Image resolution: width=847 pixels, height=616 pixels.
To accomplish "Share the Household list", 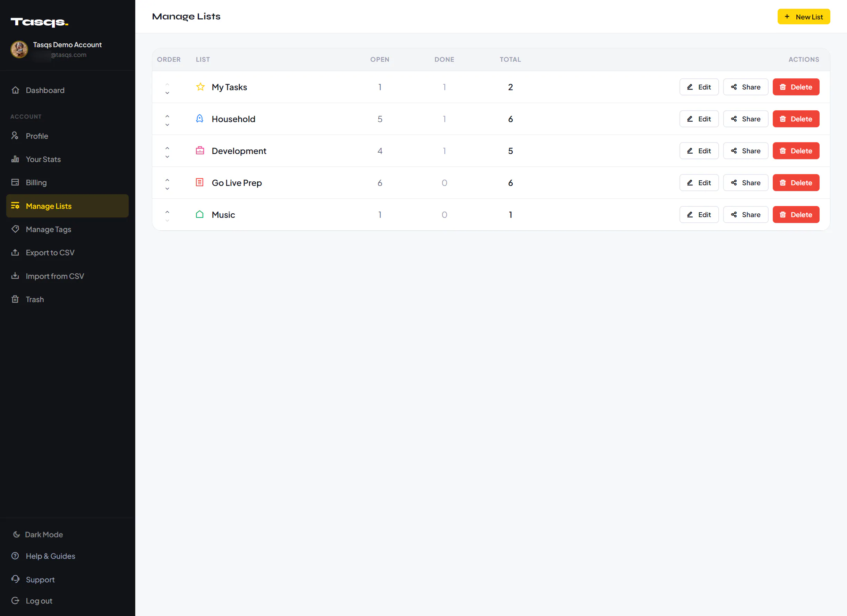I will point(745,119).
